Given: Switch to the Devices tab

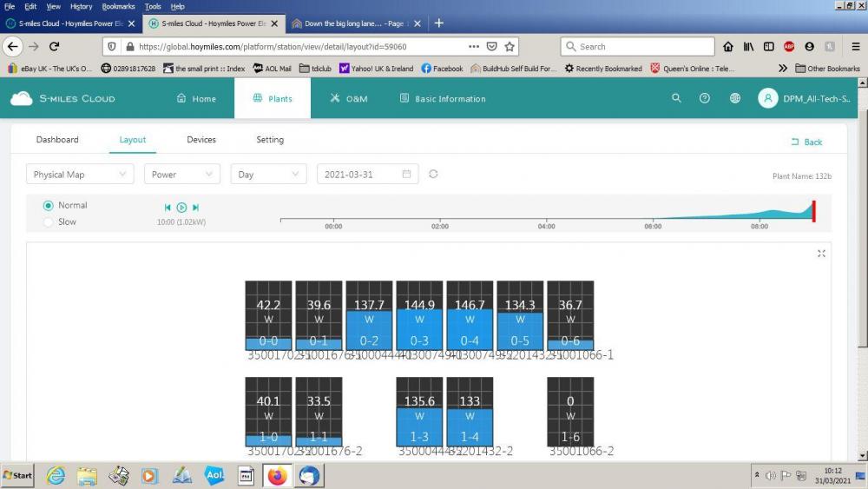Looking at the screenshot, I should click(x=201, y=140).
